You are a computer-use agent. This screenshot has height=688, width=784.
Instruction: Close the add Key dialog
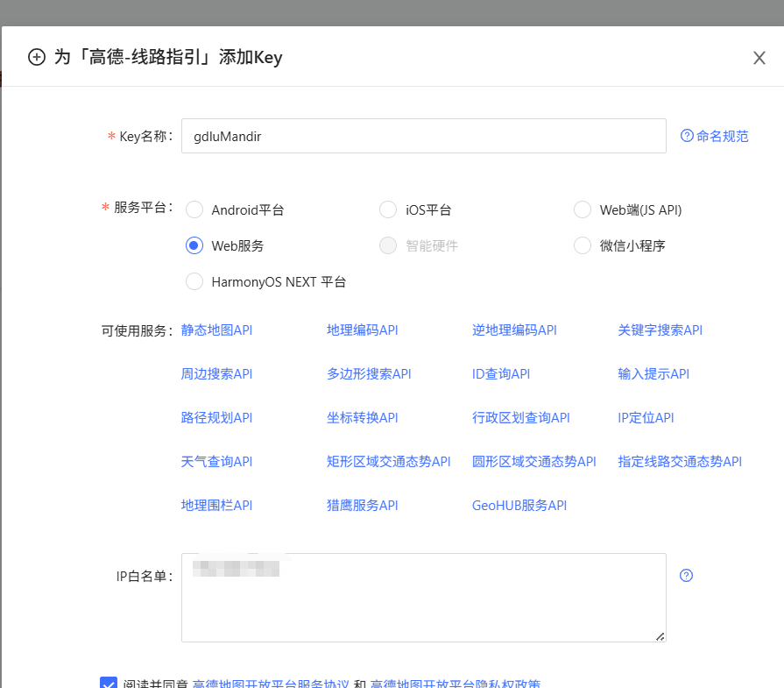pyautogui.click(x=759, y=58)
